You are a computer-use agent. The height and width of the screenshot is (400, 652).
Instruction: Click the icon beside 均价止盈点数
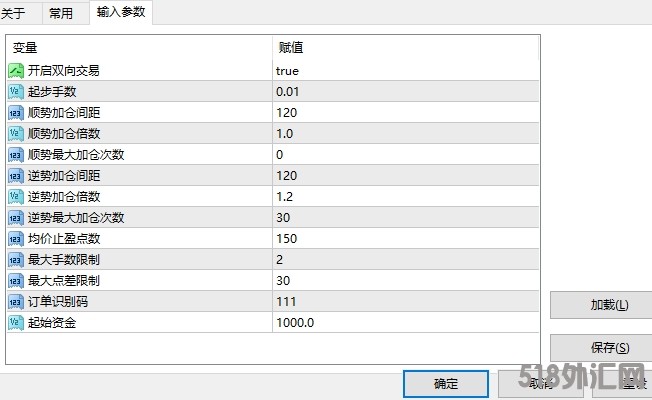point(16,239)
